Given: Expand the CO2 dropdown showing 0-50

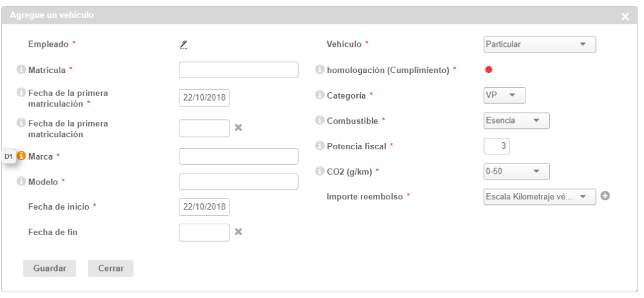Looking at the screenshot, I should coord(516,171).
